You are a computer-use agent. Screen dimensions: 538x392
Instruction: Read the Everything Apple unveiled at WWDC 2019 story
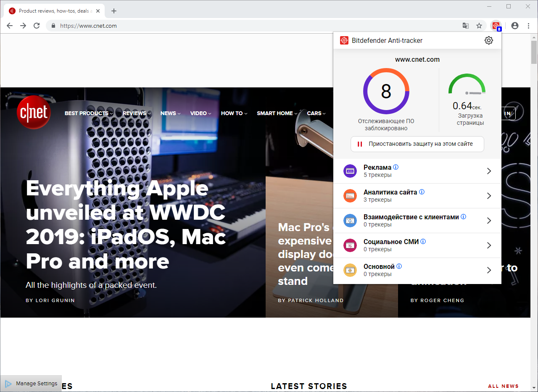pyautogui.click(x=126, y=225)
